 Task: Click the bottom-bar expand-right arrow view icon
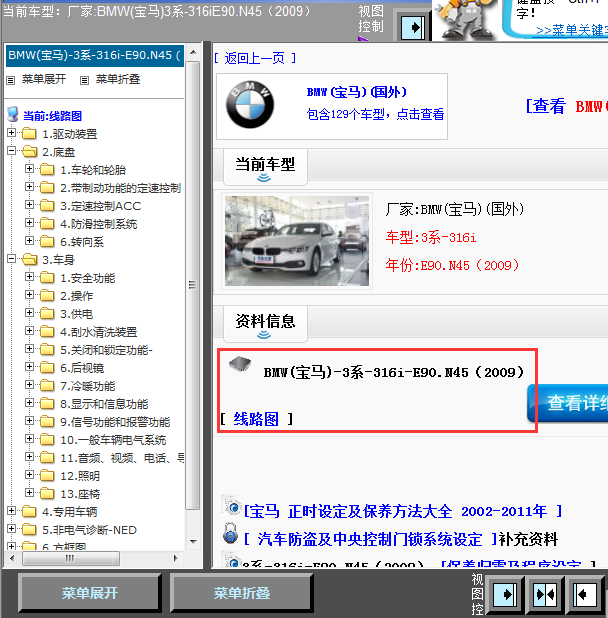tap(505, 594)
